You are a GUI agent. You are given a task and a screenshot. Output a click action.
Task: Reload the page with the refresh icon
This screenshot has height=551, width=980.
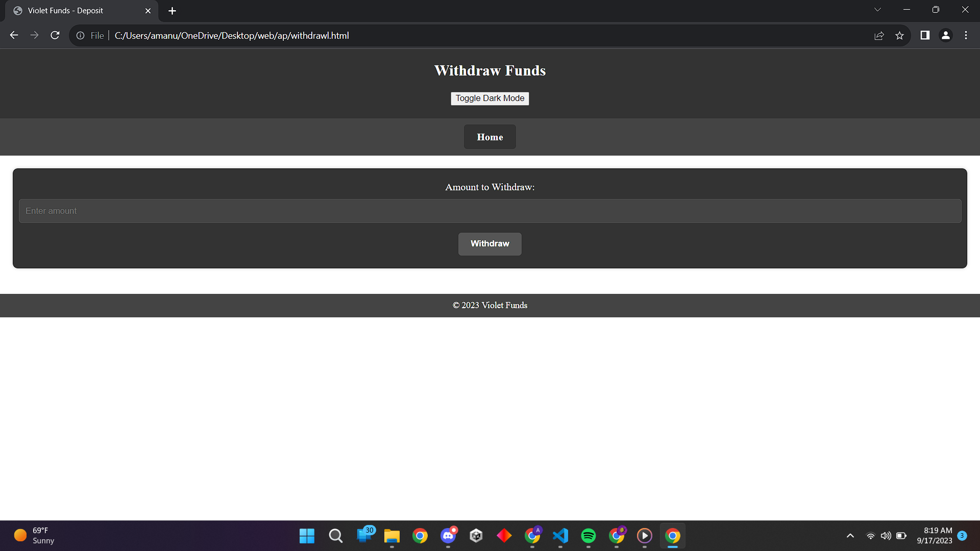click(x=55, y=35)
